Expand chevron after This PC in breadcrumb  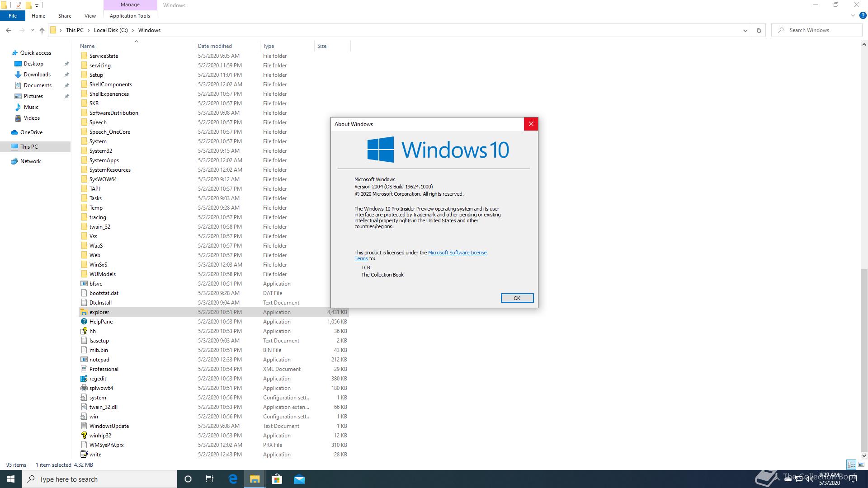(89, 30)
